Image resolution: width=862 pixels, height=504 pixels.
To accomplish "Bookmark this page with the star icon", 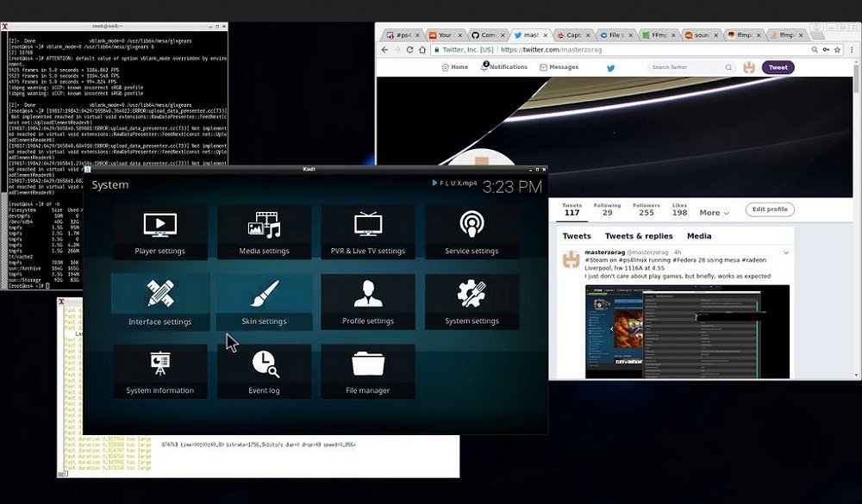I will [837, 49].
